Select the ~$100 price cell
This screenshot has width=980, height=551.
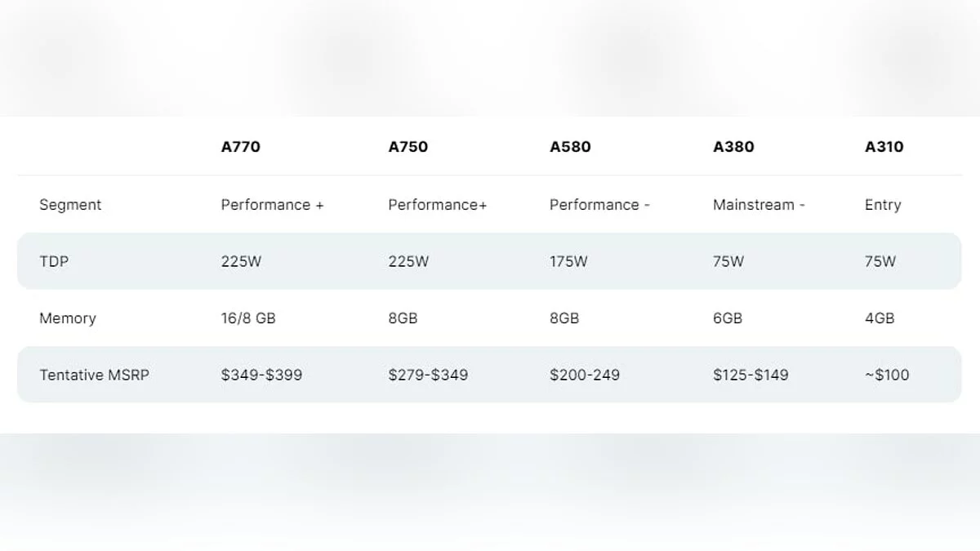coord(887,375)
